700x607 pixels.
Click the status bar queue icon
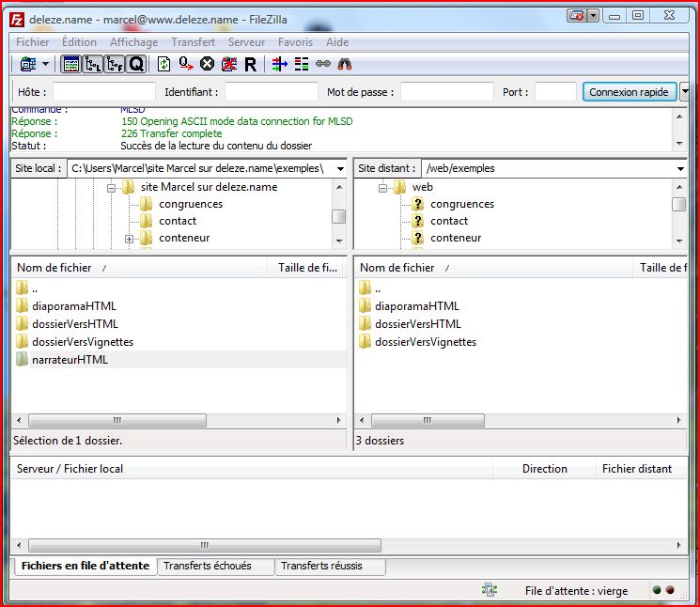490,590
